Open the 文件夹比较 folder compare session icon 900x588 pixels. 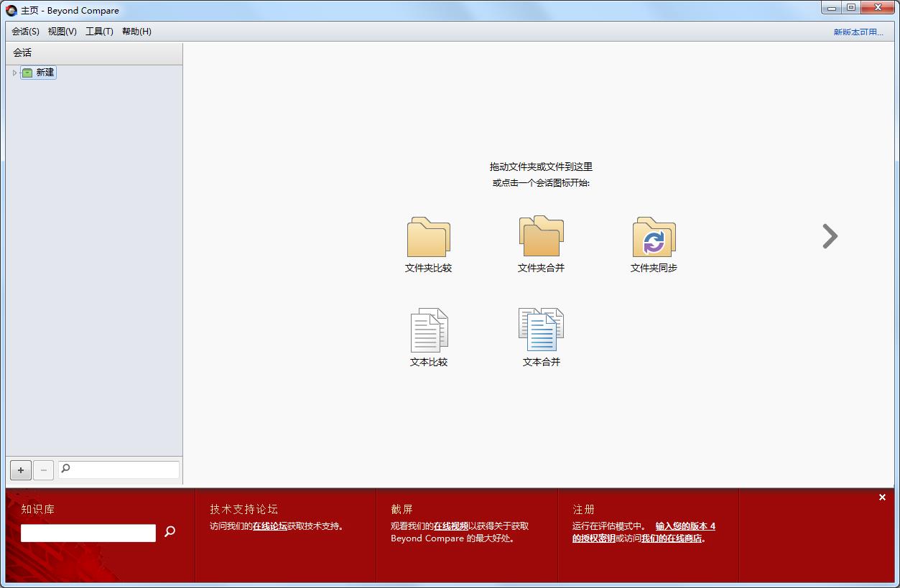tap(429, 237)
